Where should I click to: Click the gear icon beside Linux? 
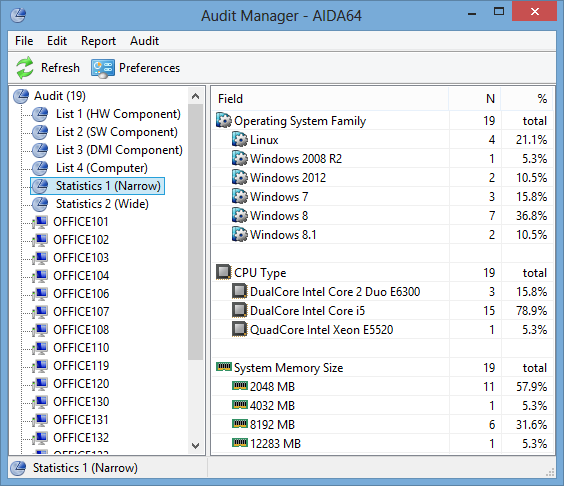click(240, 140)
